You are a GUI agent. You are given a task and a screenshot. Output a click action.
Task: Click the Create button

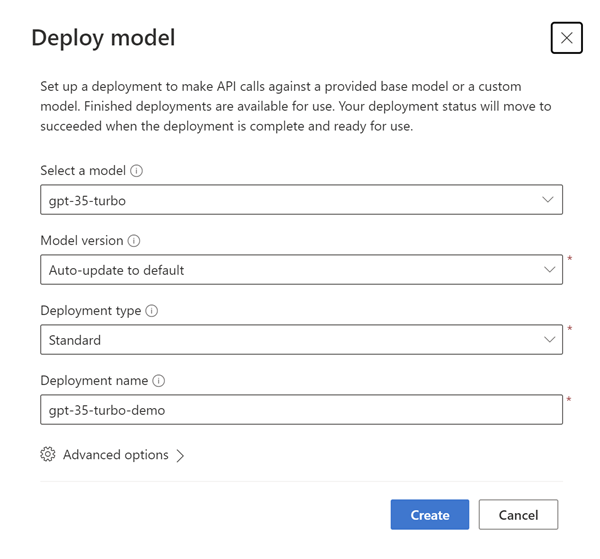(x=430, y=515)
